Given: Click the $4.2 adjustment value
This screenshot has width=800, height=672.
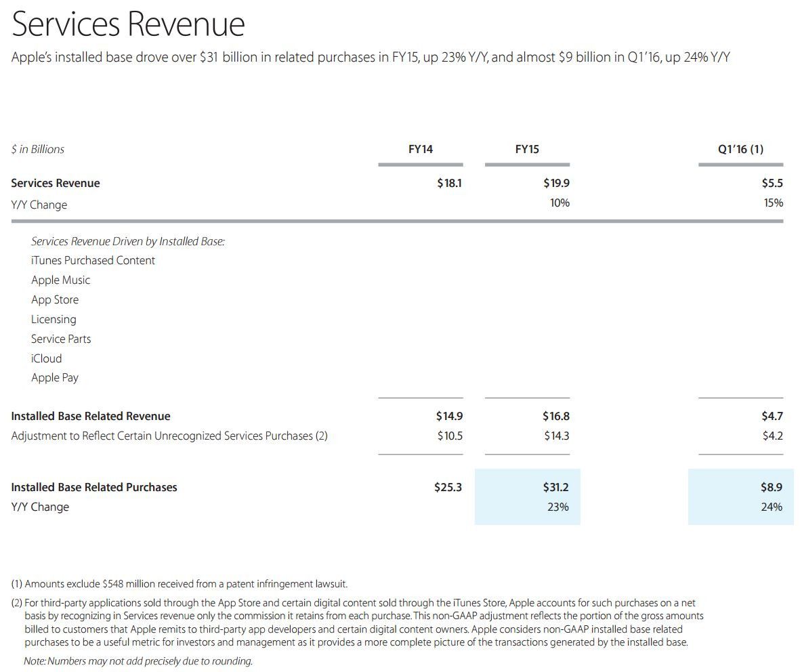Looking at the screenshot, I should click(773, 436).
